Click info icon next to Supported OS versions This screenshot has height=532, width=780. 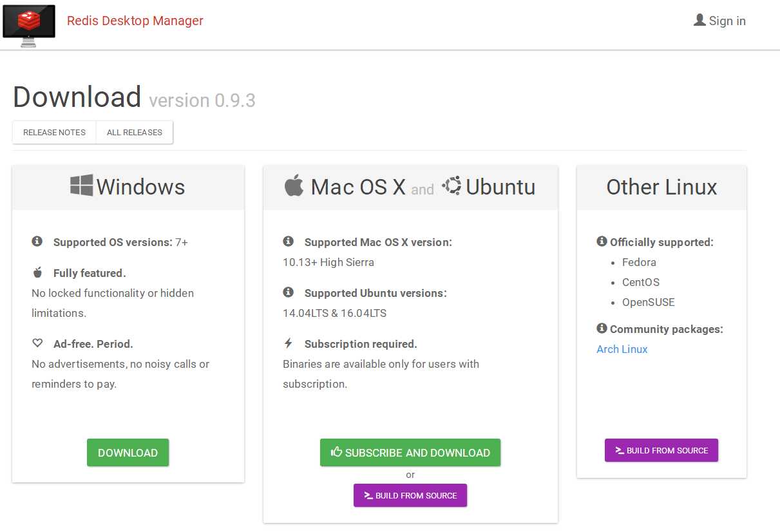[37, 242]
